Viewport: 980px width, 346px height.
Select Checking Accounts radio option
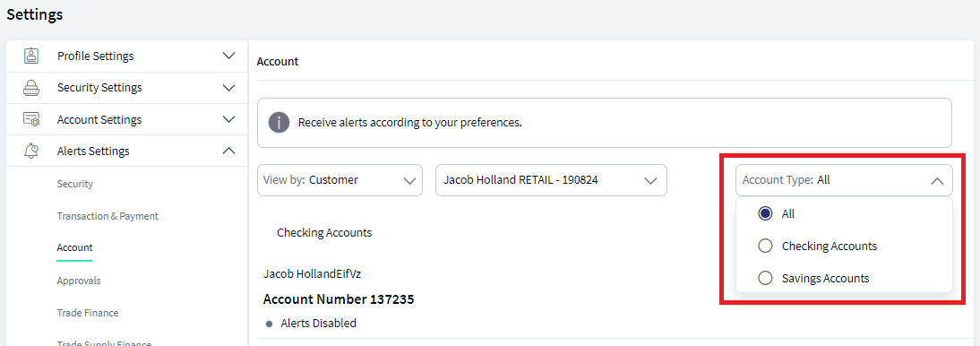(x=765, y=246)
